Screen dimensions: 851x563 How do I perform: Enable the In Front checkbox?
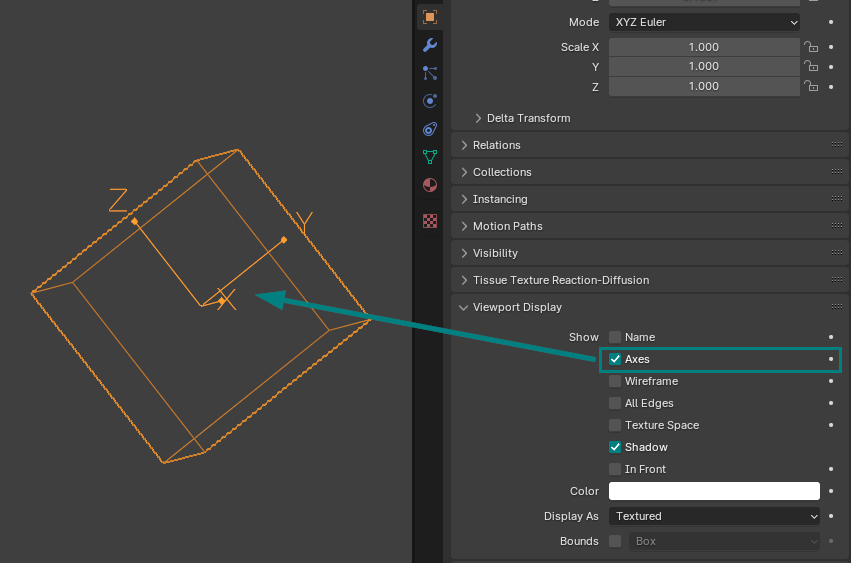click(615, 469)
